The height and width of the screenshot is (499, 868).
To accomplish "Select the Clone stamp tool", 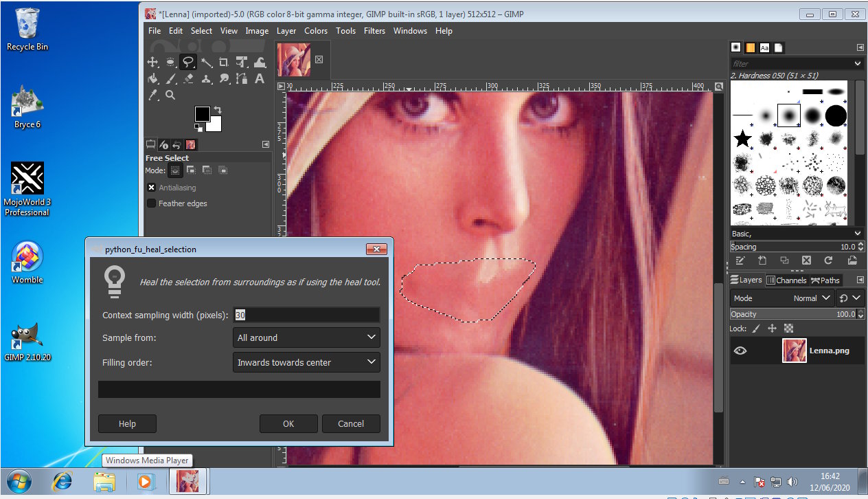I will (206, 78).
